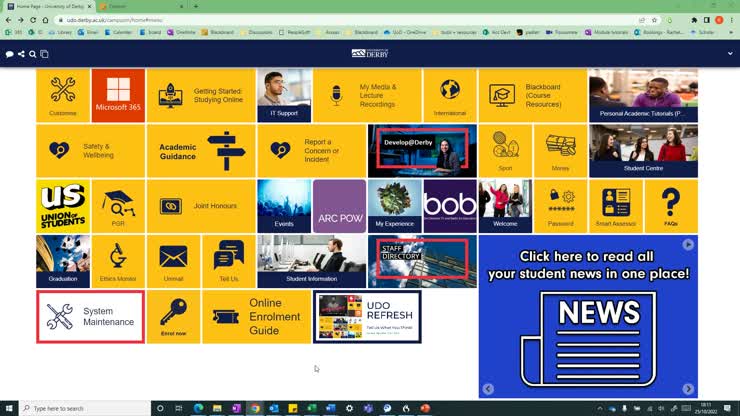Image resolution: width=740 pixels, height=416 pixels.
Task: Open System Maintenance tile
Action: (91, 316)
